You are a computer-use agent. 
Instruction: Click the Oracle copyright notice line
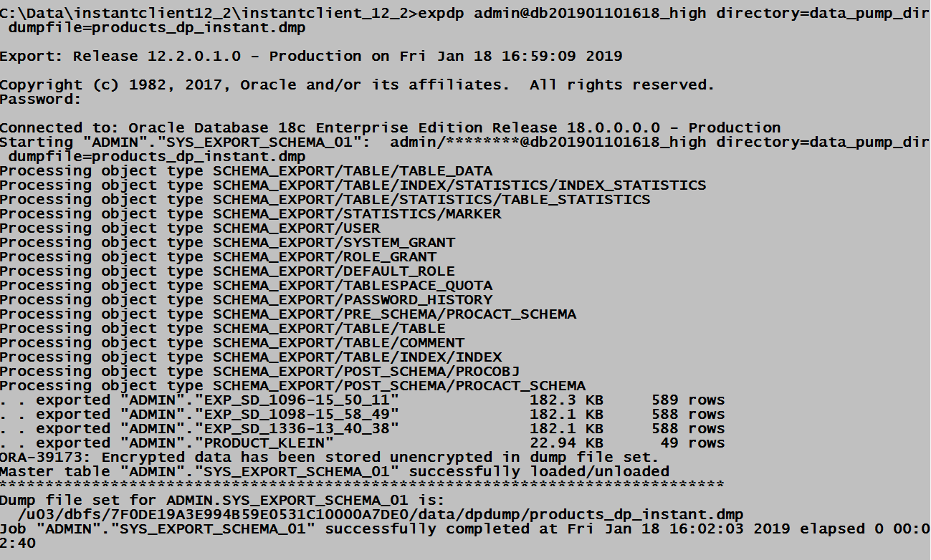tap(357, 85)
